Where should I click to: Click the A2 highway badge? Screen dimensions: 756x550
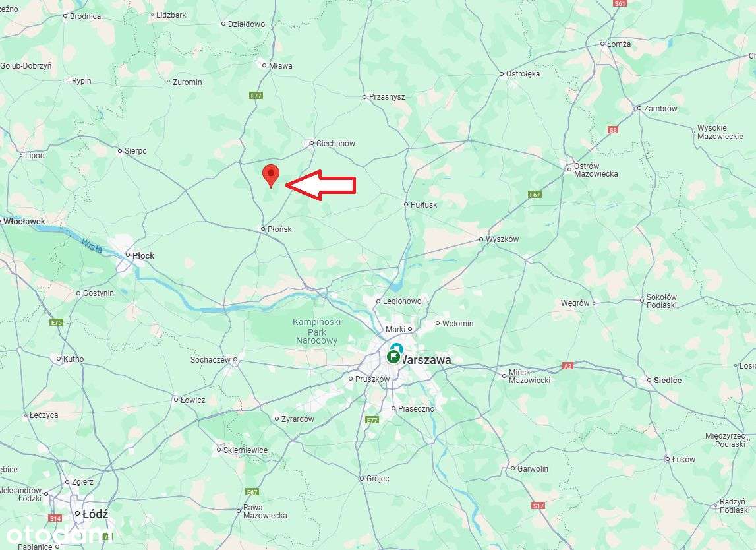click(x=567, y=366)
